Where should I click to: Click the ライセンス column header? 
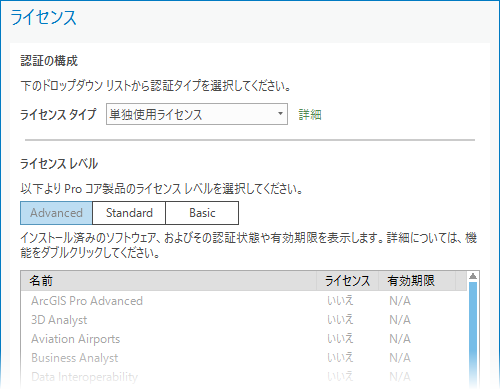tap(347, 281)
